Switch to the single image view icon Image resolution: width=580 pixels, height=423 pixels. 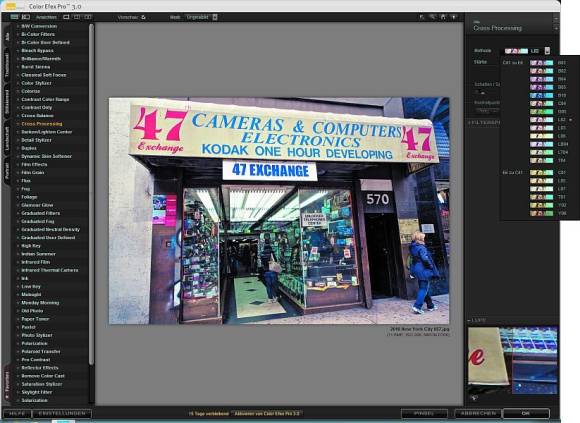pos(66,17)
